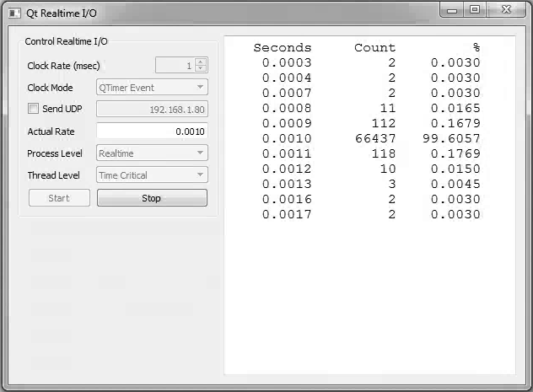Screen dimensions: 533x392
Task: Click the Seconds column header
Action: (283, 47)
